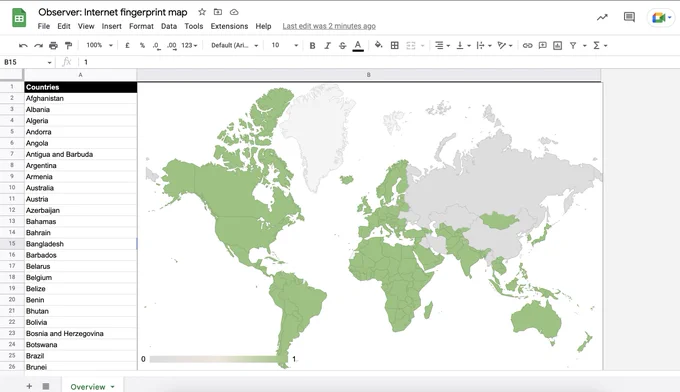Toggle italic formatting
Screen dimensions: 680x392
pos(327,46)
